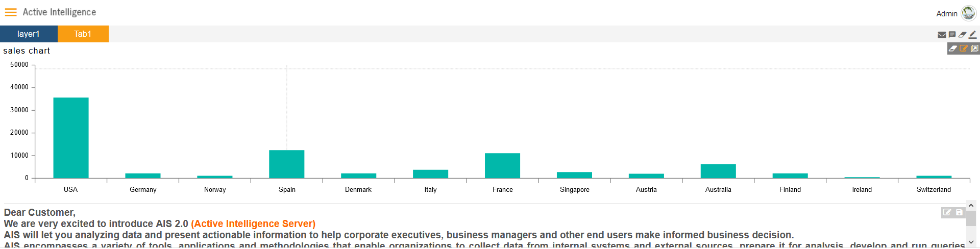Select the eraser icon in tab toolbar

click(x=962, y=35)
